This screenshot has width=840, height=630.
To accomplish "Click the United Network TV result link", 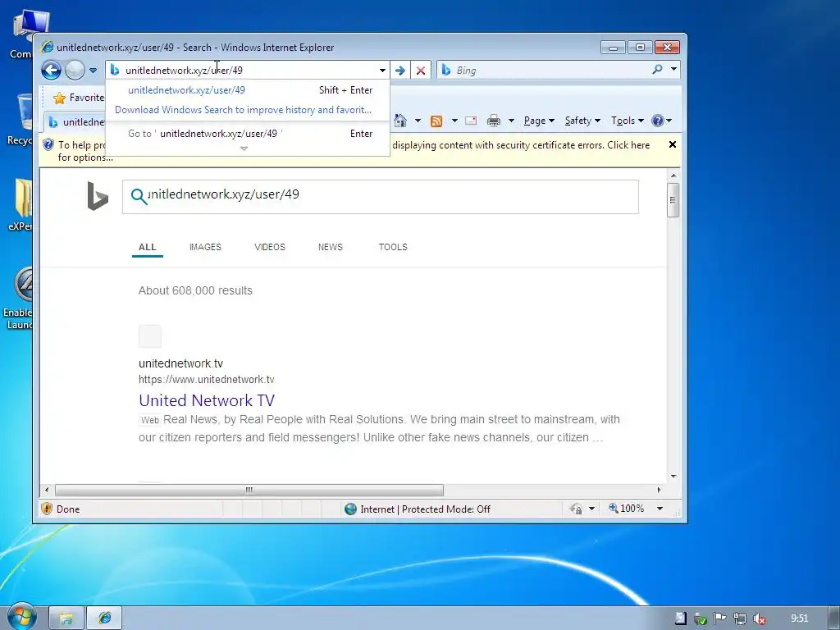I will point(207,400).
